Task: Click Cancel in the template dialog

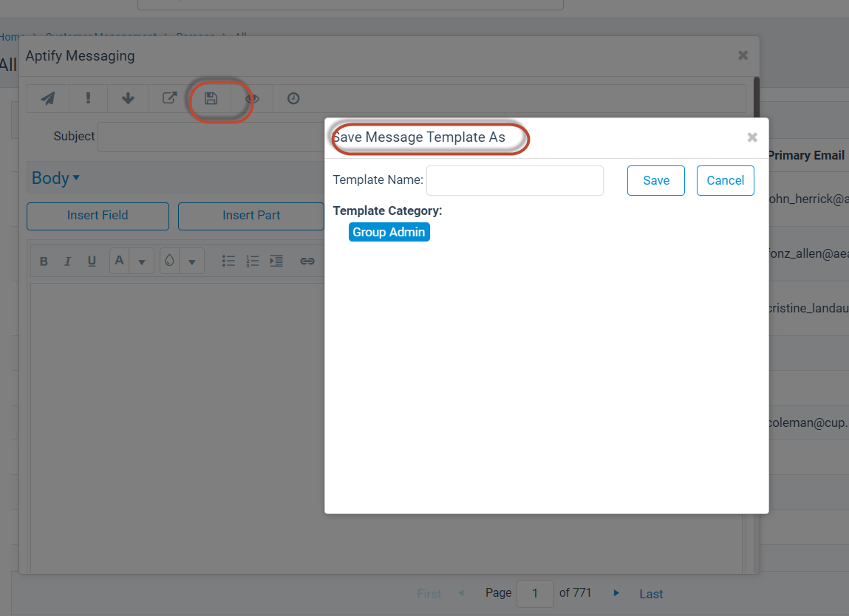Action: tap(725, 180)
